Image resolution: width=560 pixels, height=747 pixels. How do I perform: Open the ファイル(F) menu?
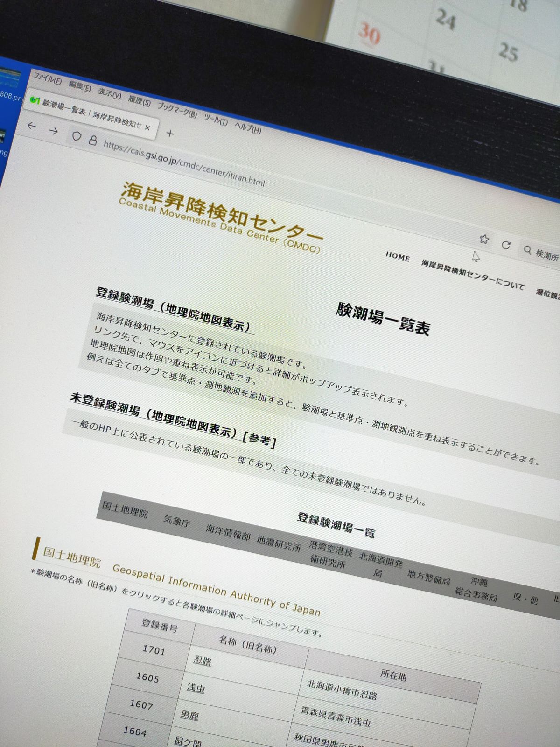coord(47,78)
